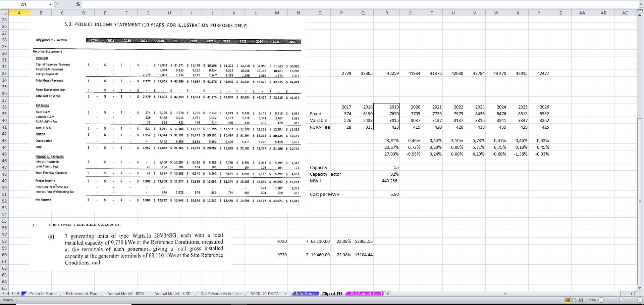Go to the last sheet tab arrow
644x305 pixels.
pos(18,294)
